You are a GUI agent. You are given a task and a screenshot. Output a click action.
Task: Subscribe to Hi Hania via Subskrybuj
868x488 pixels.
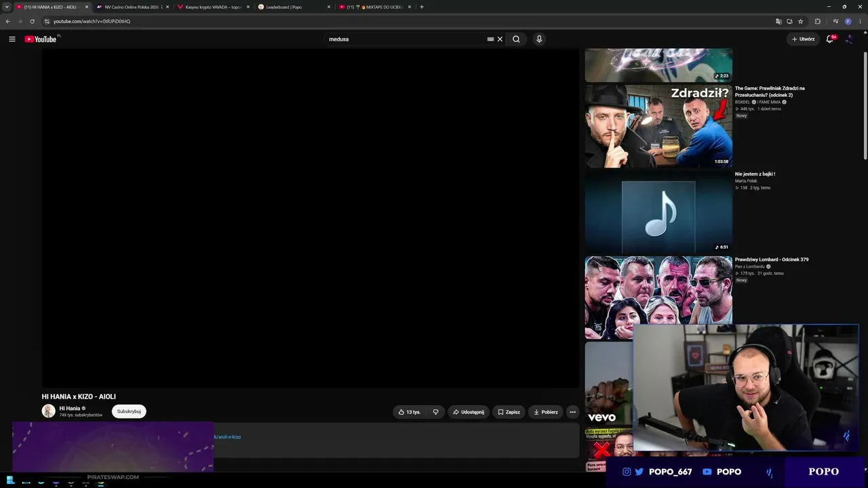coord(129,411)
